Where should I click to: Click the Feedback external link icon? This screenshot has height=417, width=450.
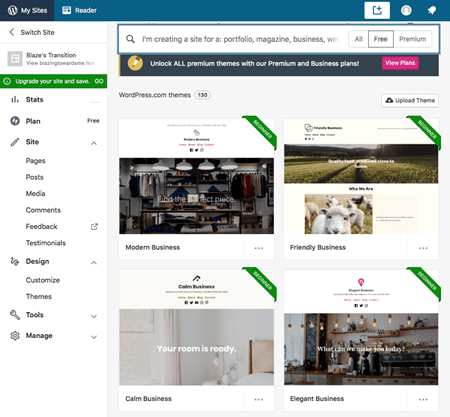(94, 227)
